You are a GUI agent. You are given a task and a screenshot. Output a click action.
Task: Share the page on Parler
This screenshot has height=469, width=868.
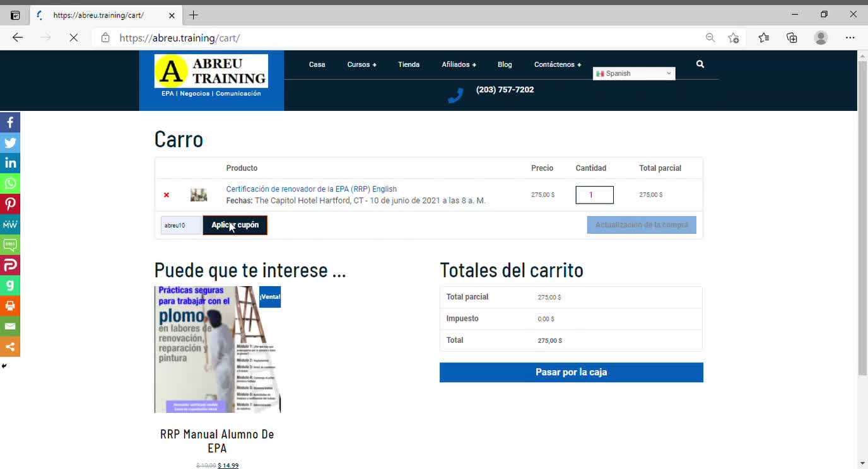coord(10,265)
